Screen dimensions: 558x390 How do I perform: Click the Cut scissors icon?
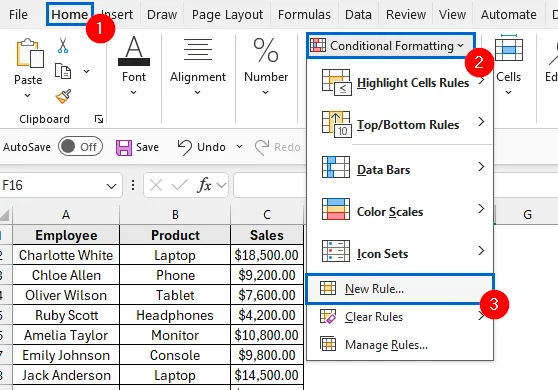(x=63, y=46)
